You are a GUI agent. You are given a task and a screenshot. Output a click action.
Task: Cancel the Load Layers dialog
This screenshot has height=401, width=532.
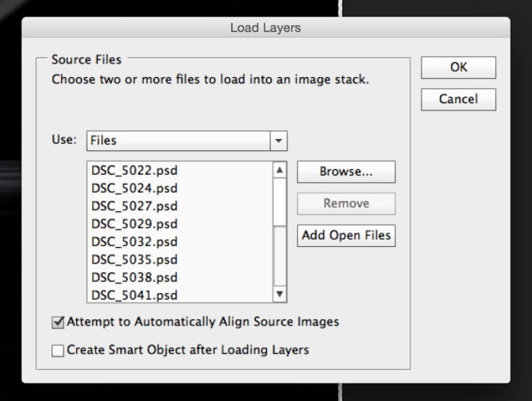458,99
